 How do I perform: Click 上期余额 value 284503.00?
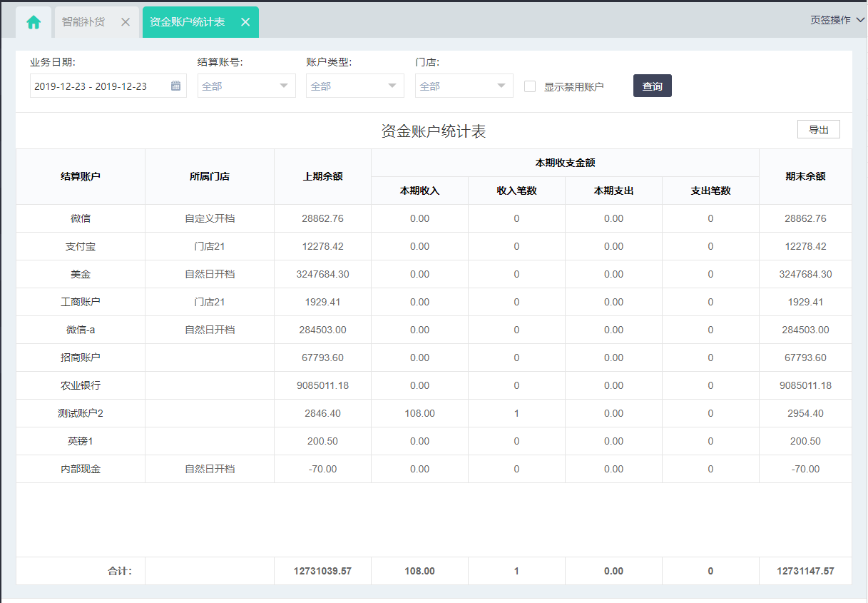(x=323, y=330)
